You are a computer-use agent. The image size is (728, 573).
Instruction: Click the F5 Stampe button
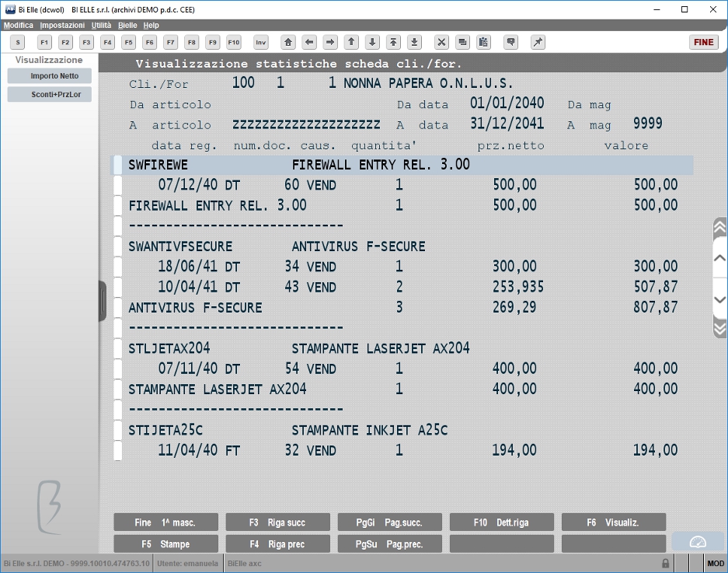click(x=165, y=543)
